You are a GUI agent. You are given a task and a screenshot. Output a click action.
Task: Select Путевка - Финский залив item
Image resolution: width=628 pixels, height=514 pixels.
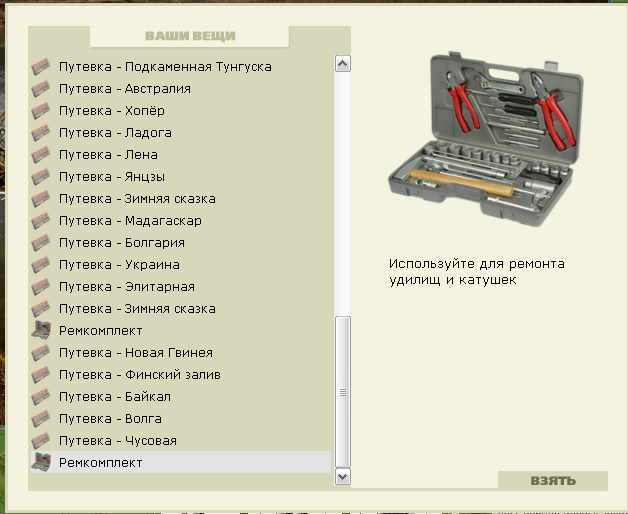point(181,375)
